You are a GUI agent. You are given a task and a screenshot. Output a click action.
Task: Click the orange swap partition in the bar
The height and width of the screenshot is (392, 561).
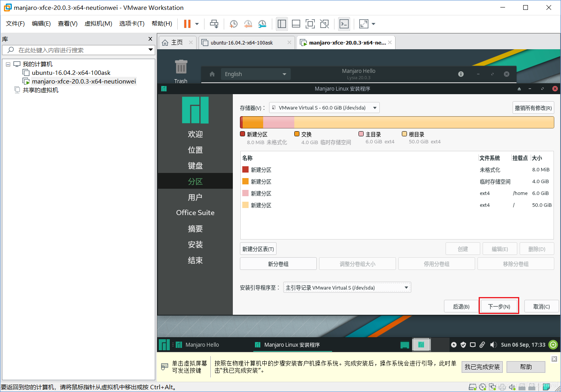[253, 122]
